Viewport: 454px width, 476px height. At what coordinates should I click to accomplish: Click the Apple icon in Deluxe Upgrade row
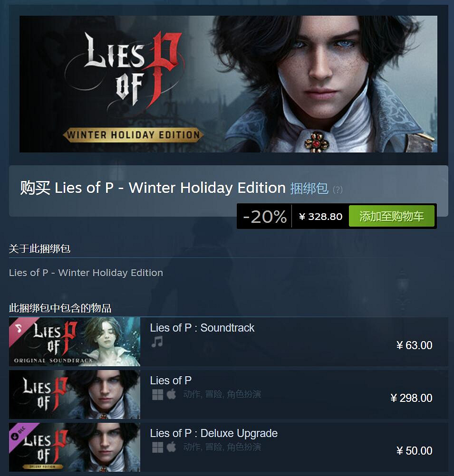[x=172, y=447]
